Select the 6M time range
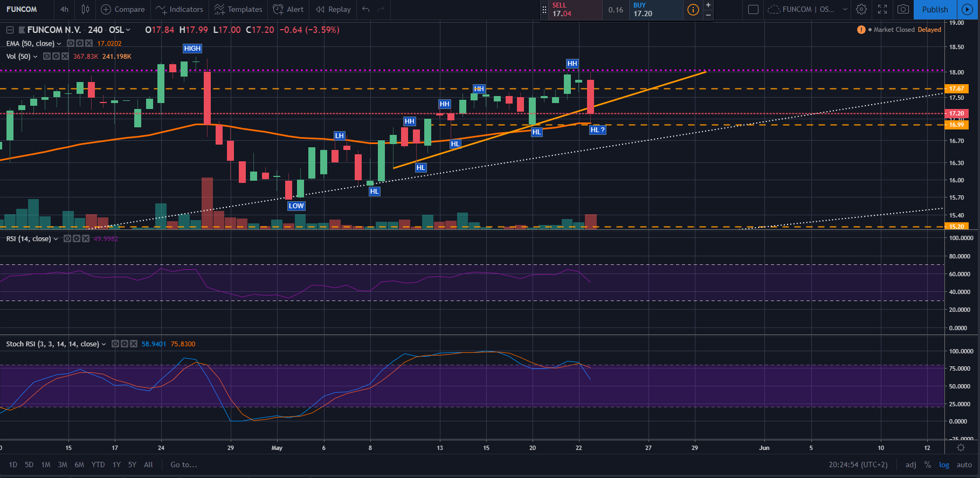 click(79, 465)
